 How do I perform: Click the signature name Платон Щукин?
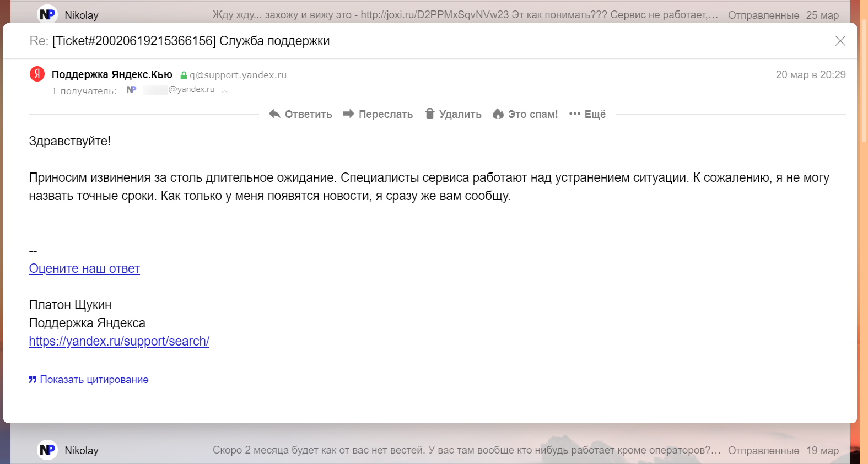(x=70, y=305)
